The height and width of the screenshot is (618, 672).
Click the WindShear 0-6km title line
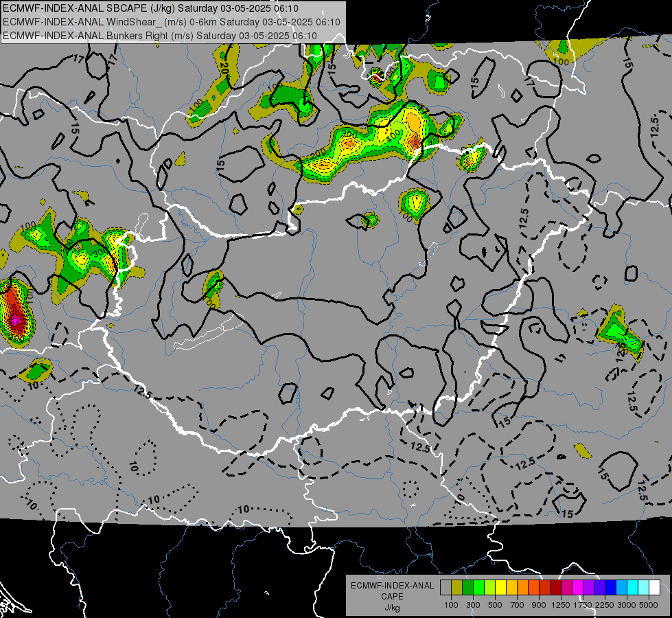172,22
